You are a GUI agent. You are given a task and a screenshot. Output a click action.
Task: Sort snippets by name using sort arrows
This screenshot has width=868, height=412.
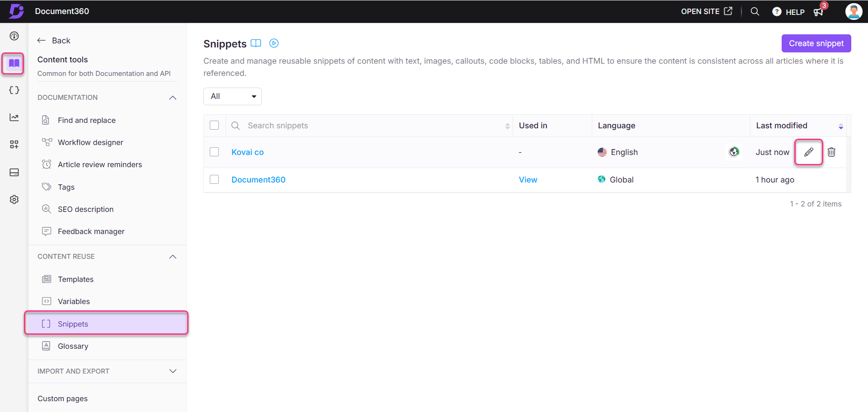point(507,126)
